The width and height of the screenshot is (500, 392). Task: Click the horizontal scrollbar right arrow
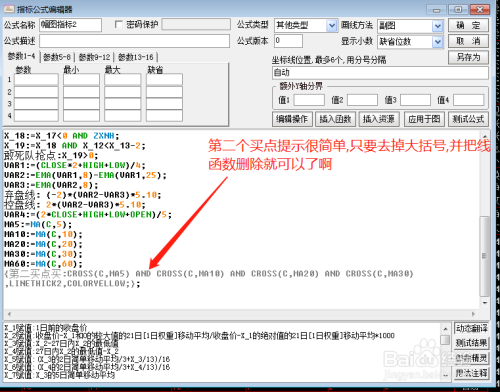pyautogui.click(x=473, y=314)
